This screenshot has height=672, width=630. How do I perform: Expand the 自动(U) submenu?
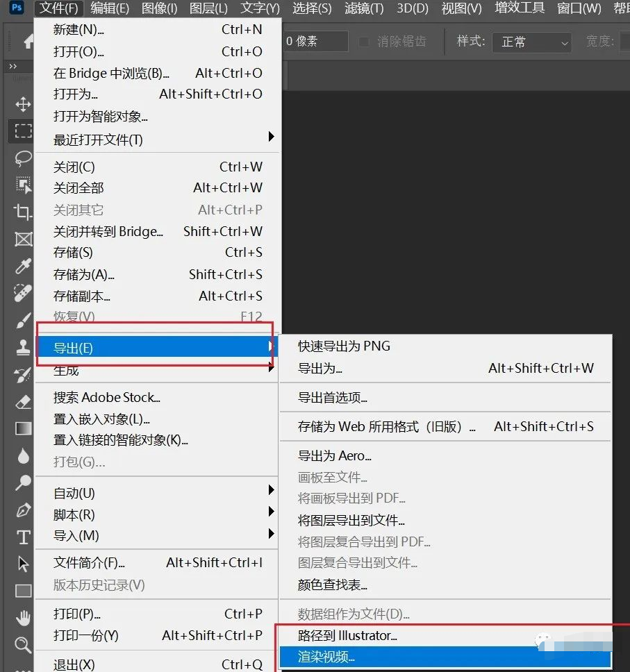click(x=157, y=493)
